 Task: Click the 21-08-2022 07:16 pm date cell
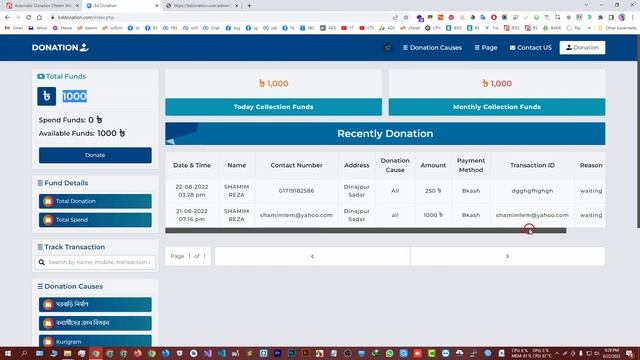tap(192, 215)
